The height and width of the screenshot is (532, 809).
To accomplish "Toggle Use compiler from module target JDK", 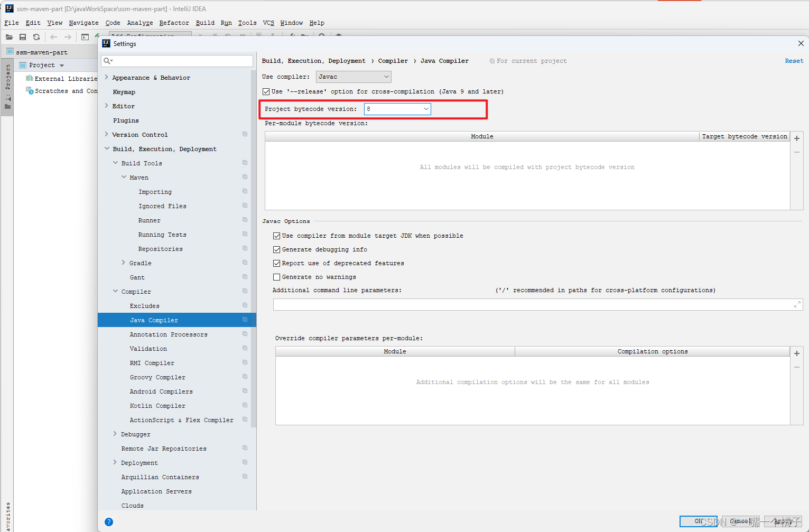I will click(x=276, y=236).
